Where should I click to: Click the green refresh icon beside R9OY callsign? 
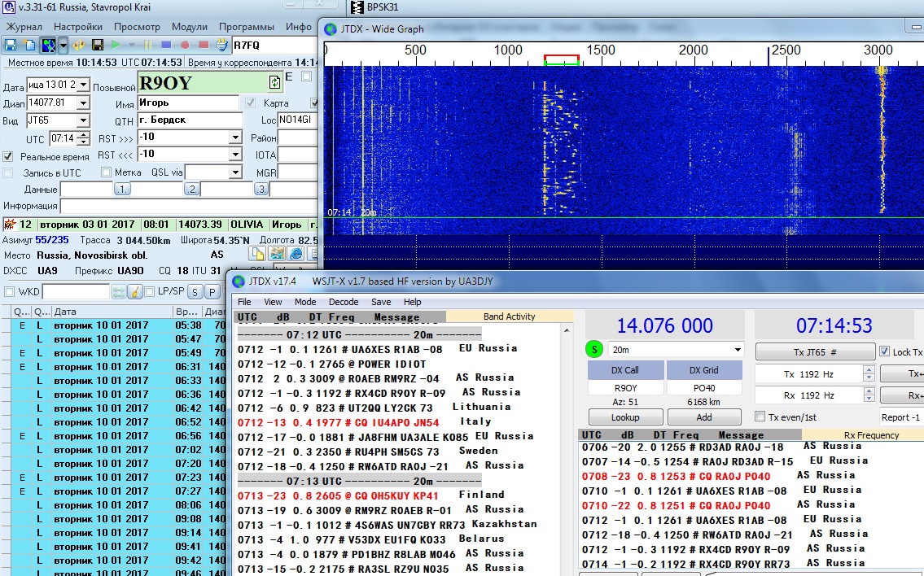pyautogui.click(x=275, y=82)
